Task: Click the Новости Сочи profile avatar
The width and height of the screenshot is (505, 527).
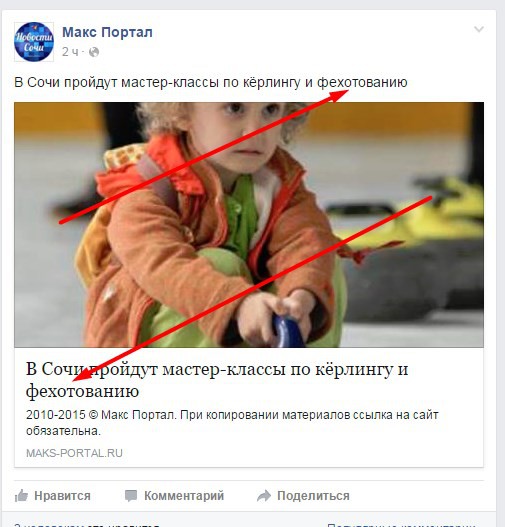Action: 34,42
